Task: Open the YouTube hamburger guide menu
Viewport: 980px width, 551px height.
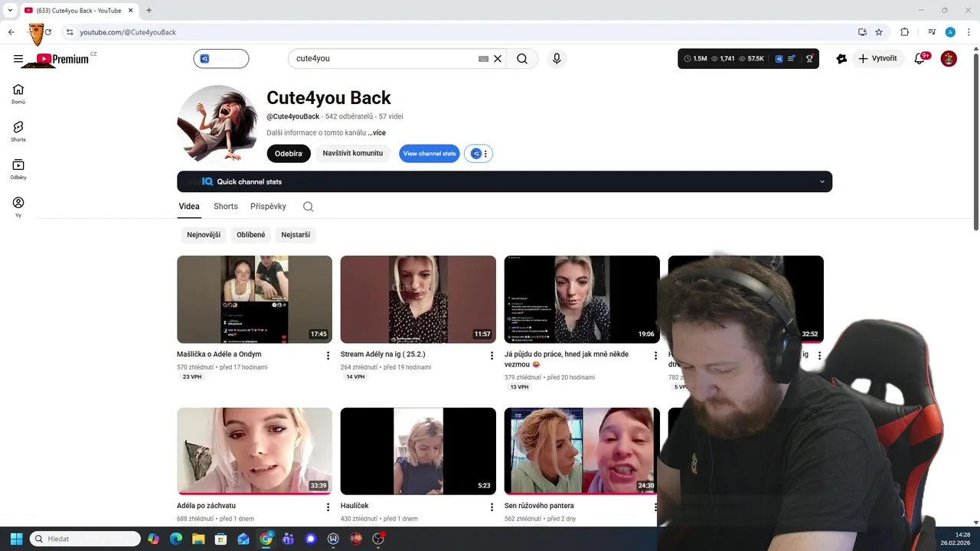Action: click(x=18, y=59)
